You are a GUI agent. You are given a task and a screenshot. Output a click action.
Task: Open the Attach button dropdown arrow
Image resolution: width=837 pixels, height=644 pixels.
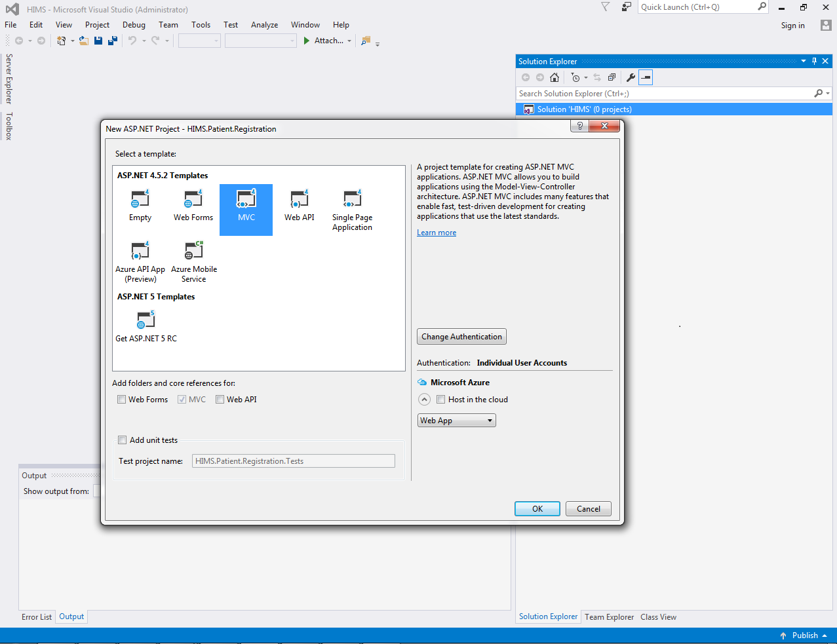349,41
